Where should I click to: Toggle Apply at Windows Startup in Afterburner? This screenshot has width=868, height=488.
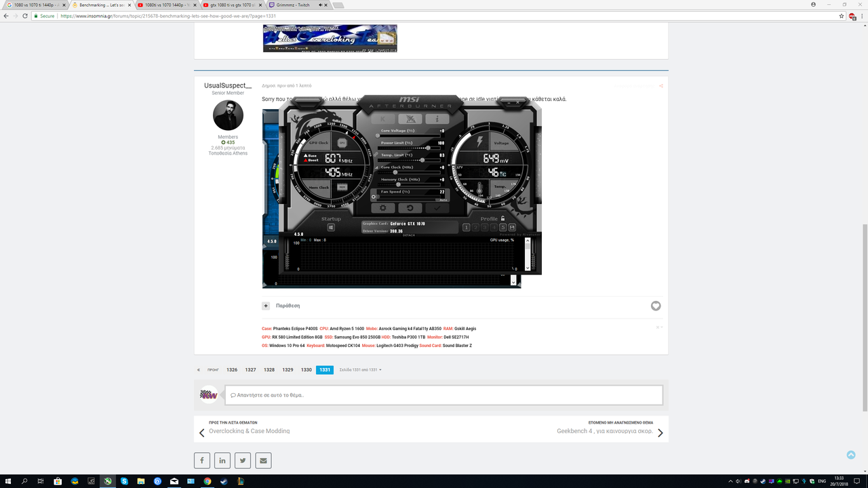(x=331, y=228)
